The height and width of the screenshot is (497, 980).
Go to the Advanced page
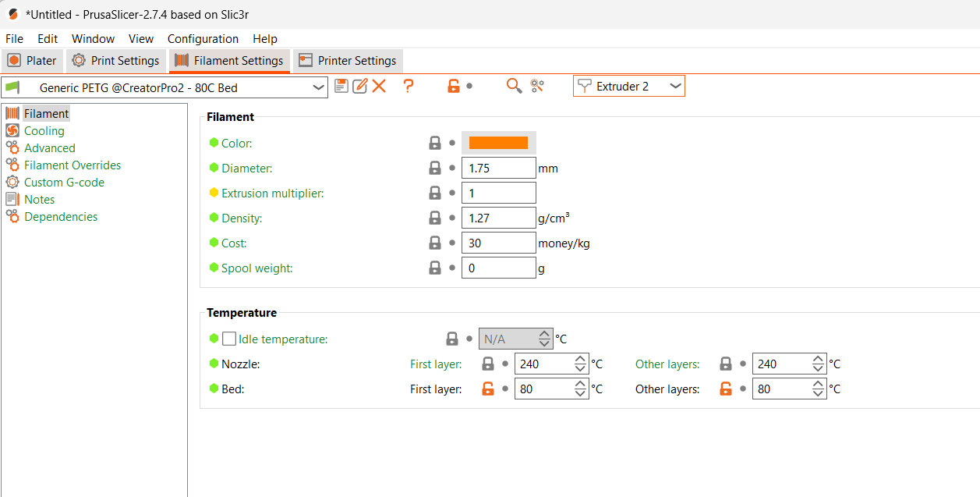50,147
